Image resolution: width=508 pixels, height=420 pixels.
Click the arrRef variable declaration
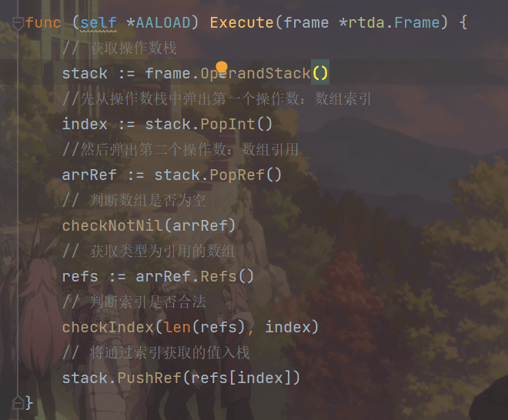pos(89,175)
